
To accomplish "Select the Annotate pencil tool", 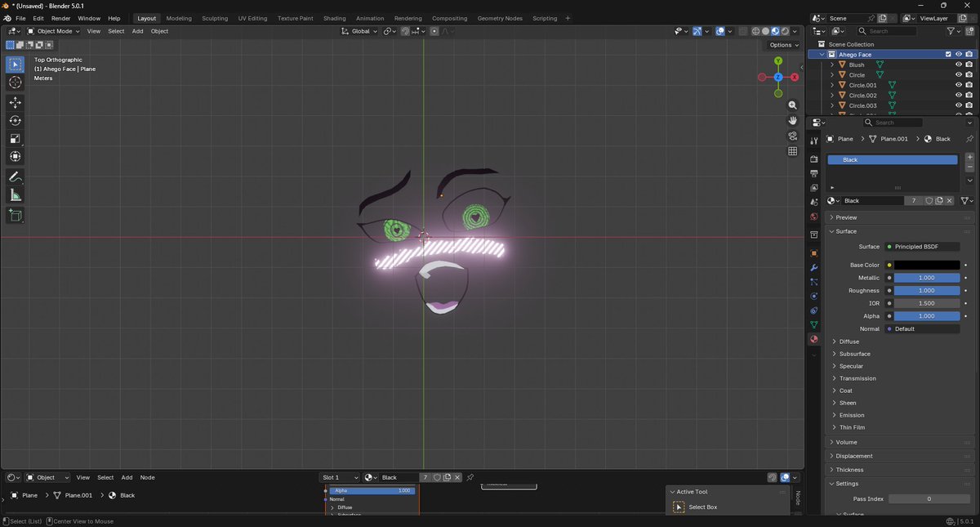I will [16, 176].
